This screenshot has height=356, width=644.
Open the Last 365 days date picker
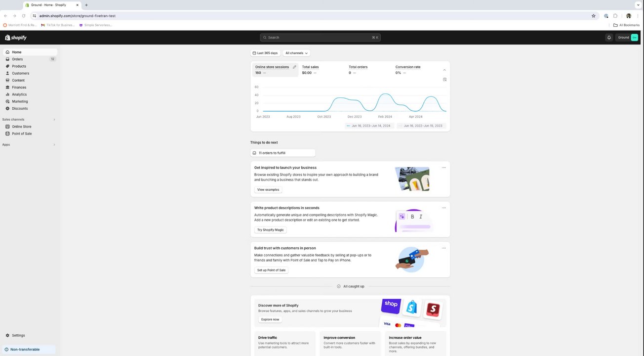(265, 53)
